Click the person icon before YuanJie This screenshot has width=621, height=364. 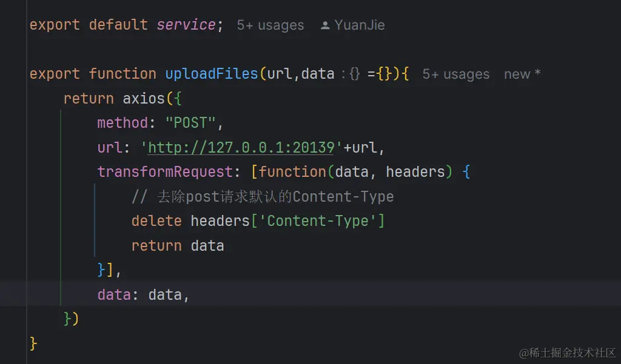click(x=325, y=25)
